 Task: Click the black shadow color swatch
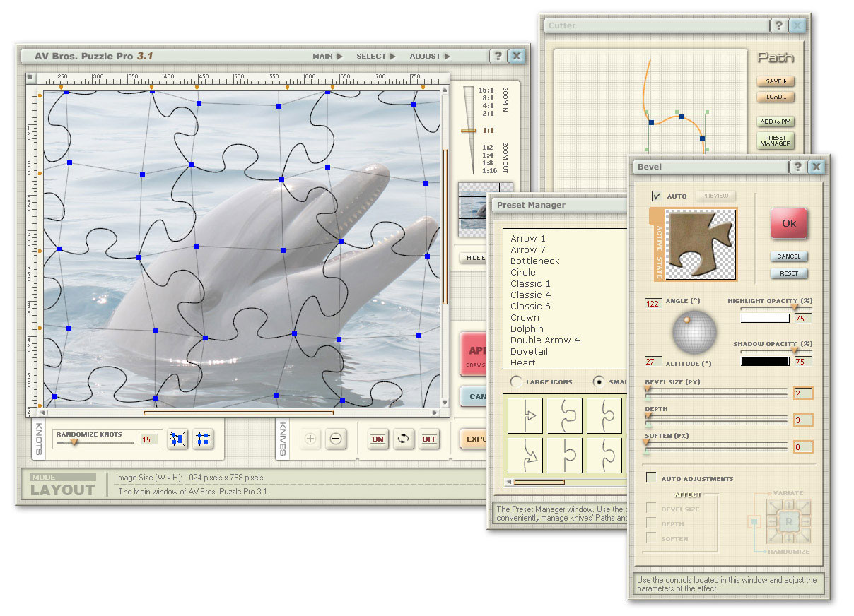766,361
